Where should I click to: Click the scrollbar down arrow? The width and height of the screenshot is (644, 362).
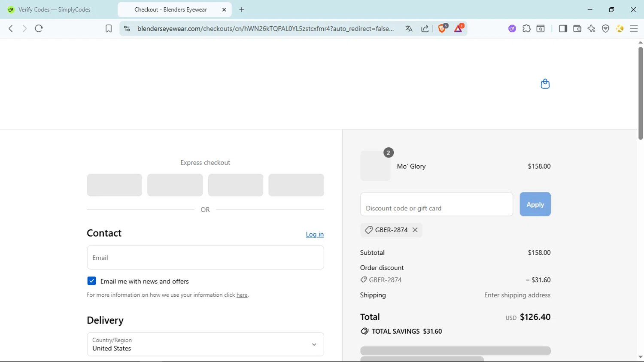point(641,357)
